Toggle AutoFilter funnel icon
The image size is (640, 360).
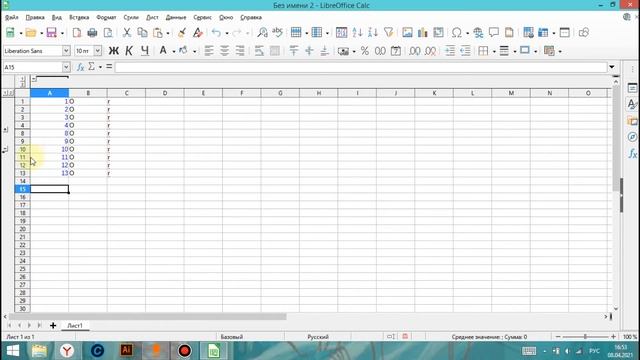click(389, 33)
